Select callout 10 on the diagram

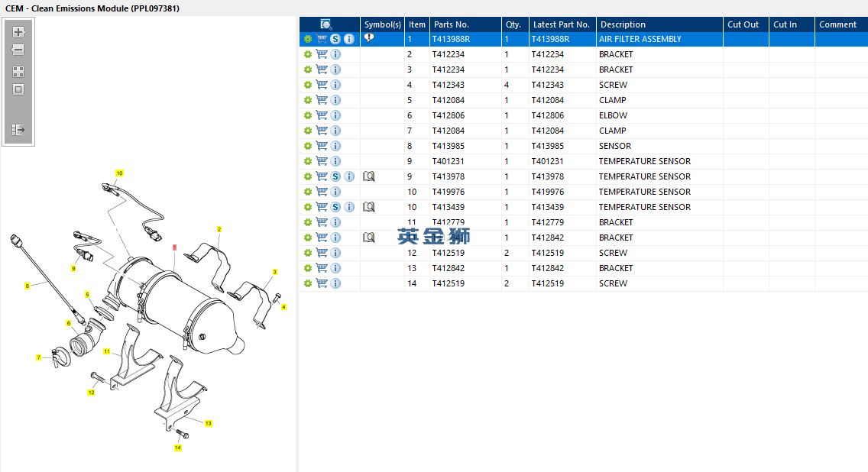tap(119, 173)
